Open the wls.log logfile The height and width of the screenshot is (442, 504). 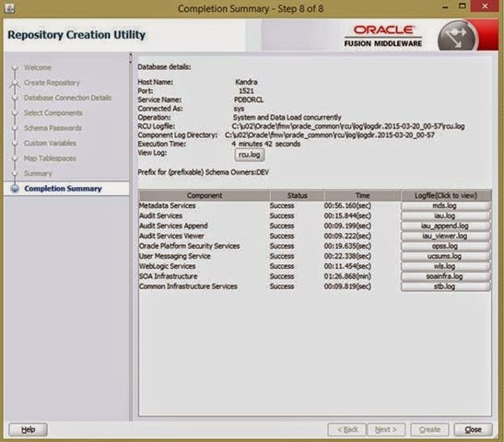click(x=446, y=266)
